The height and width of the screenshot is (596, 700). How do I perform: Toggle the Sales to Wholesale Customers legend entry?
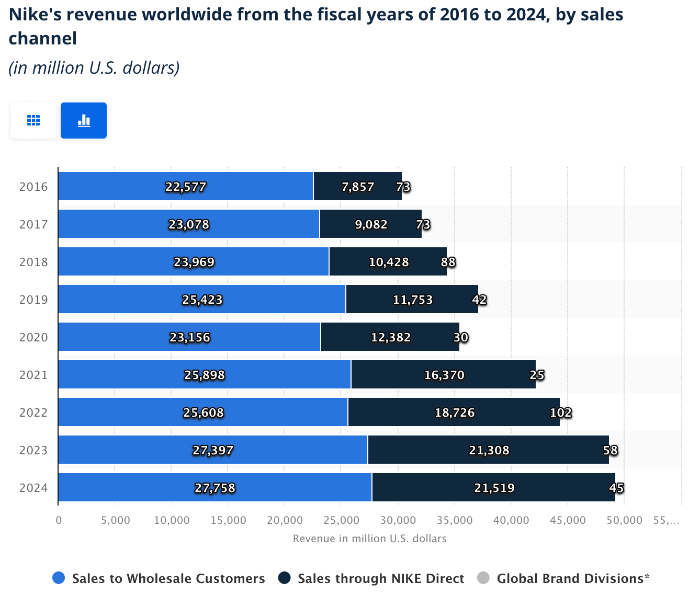click(x=159, y=578)
